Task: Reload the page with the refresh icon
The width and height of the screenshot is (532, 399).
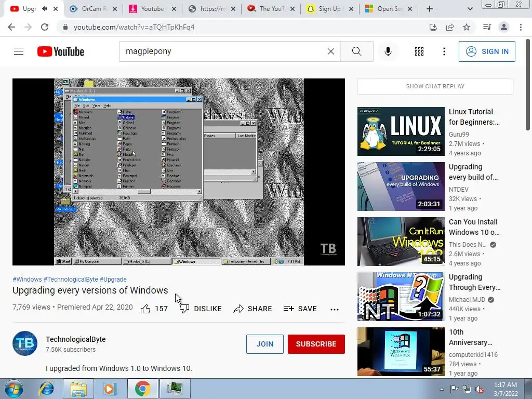Action: tap(45, 27)
